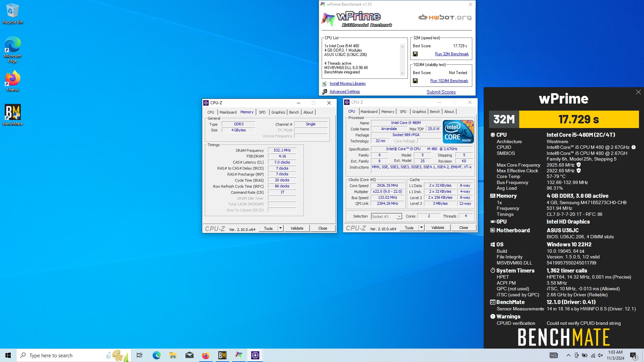Switch to SPD tab in the Memory CPU-Z window
The image size is (644, 362).
262,112
